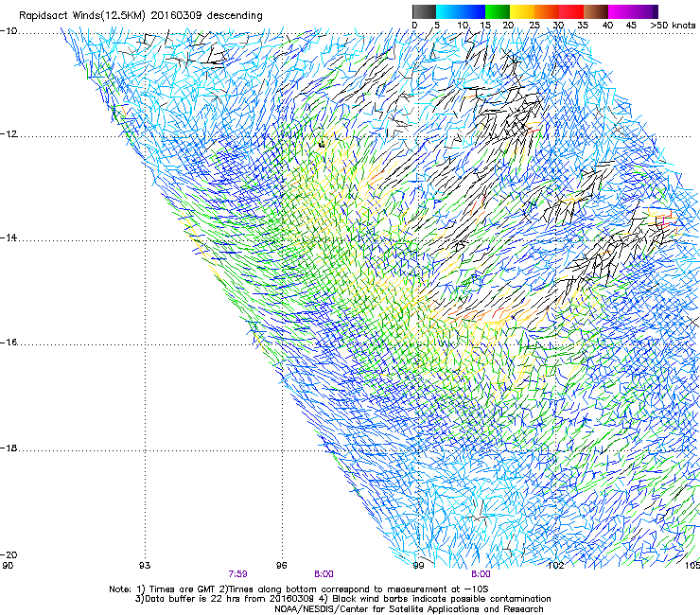
Task: Select the '-10' latitude axis label
Action: point(9,31)
